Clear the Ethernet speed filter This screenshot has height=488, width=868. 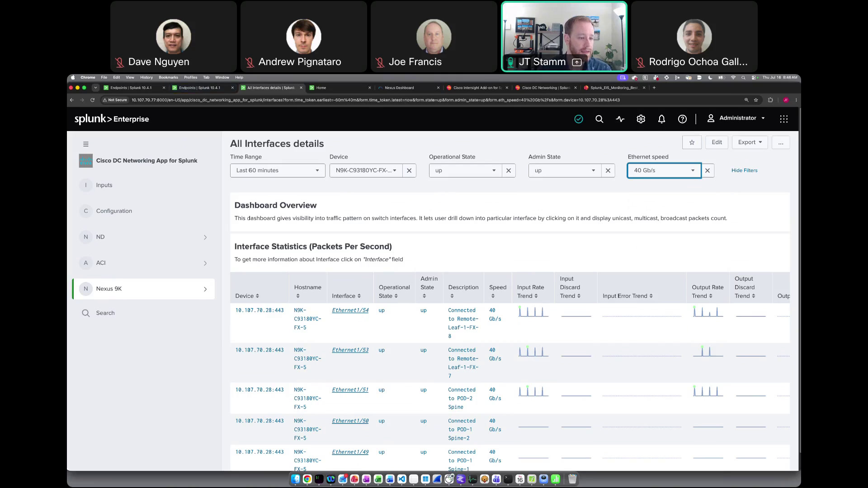(x=708, y=171)
